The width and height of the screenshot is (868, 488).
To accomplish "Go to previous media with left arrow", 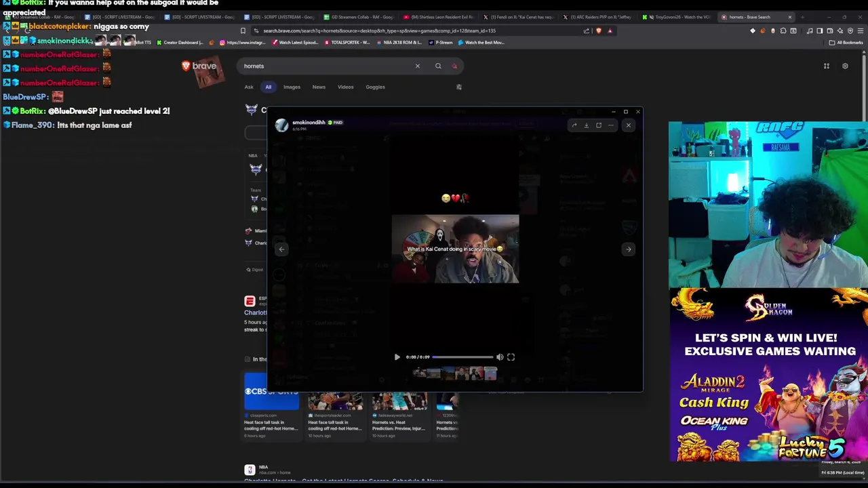I will click(281, 249).
